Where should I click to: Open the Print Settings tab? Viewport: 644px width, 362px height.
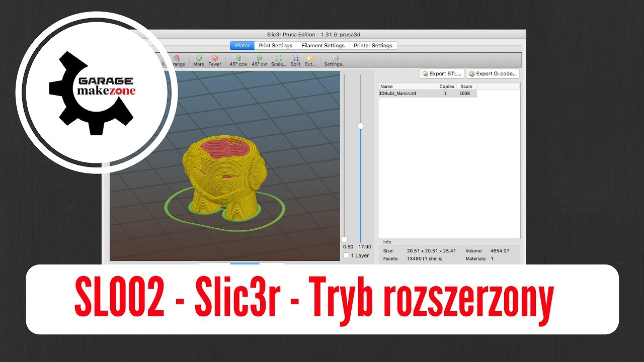pos(275,45)
